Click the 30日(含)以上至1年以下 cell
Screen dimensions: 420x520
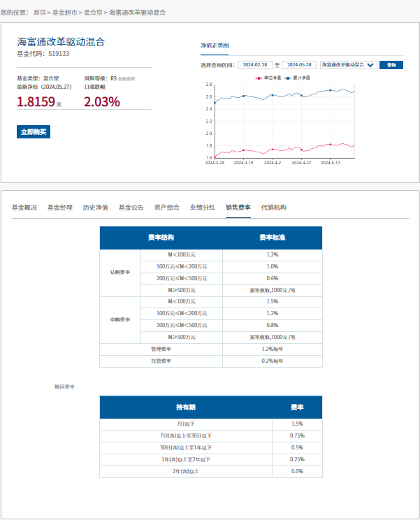pyautogui.click(x=186, y=448)
